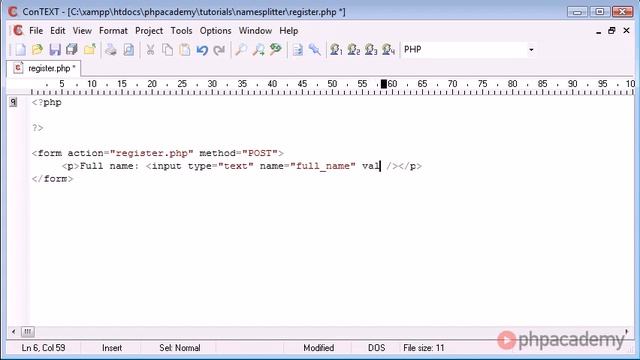This screenshot has height=360, width=640.
Task: Click the ConTEXT icon in the menu bar
Action: (x=18, y=31)
